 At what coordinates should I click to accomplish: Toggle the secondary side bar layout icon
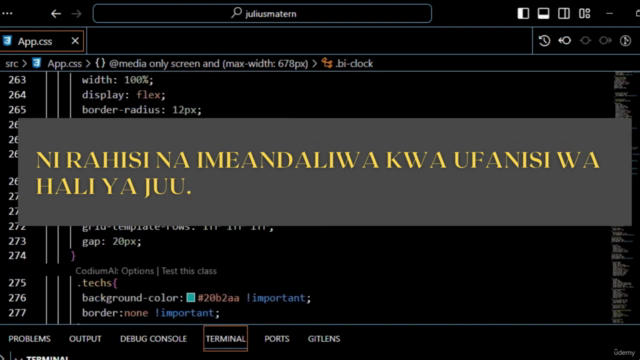tap(564, 13)
